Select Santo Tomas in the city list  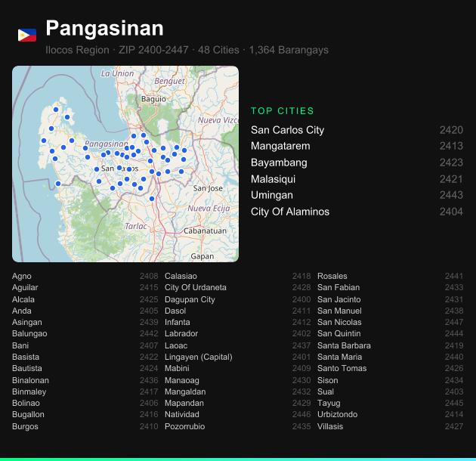click(x=391, y=368)
